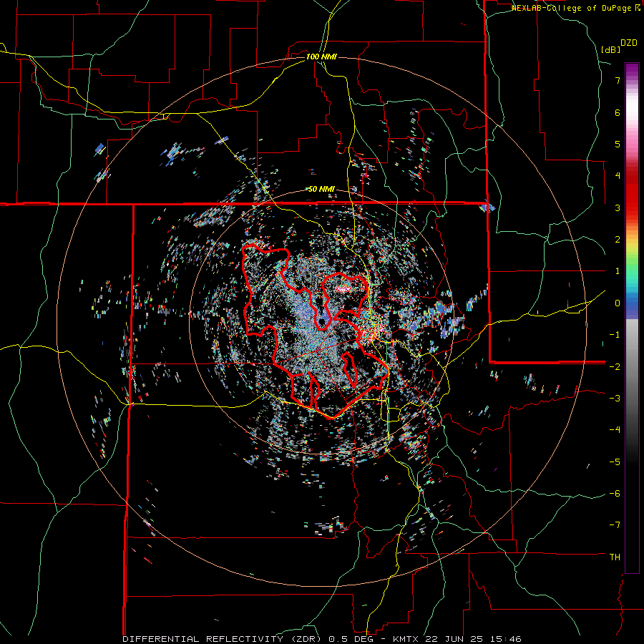644x644 pixels.
Task: Click the -3 value on color scale
Action: tap(615, 399)
